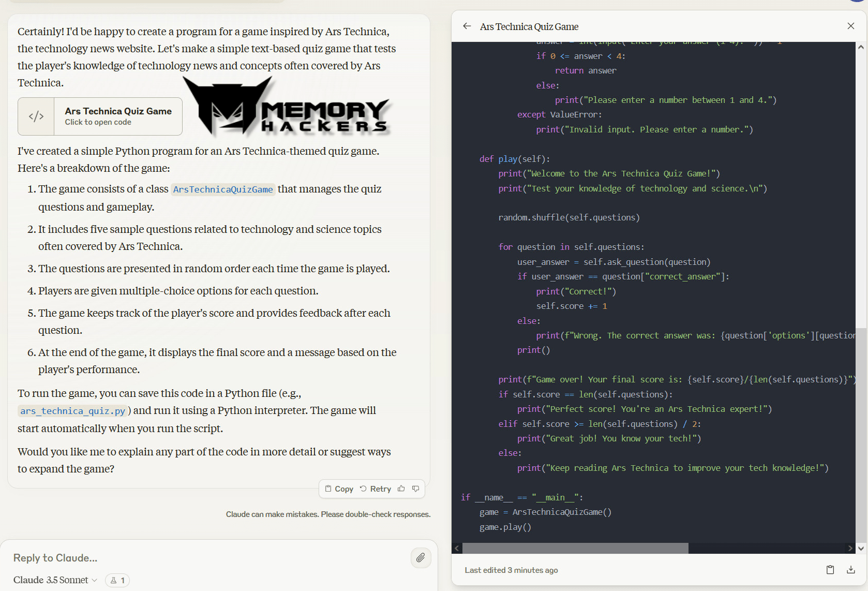Click 'Claude can make mistakes' disclaimer text
868x591 pixels.
(328, 514)
